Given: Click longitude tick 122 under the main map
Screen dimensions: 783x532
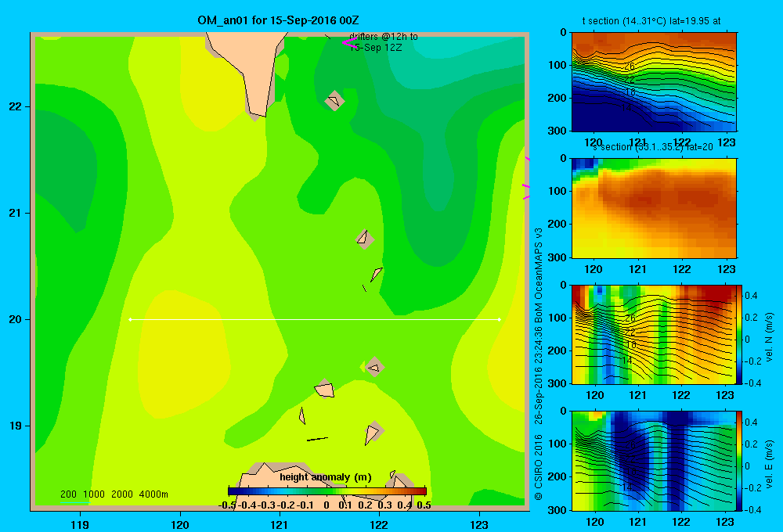Looking at the screenshot, I should [x=379, y=524].
